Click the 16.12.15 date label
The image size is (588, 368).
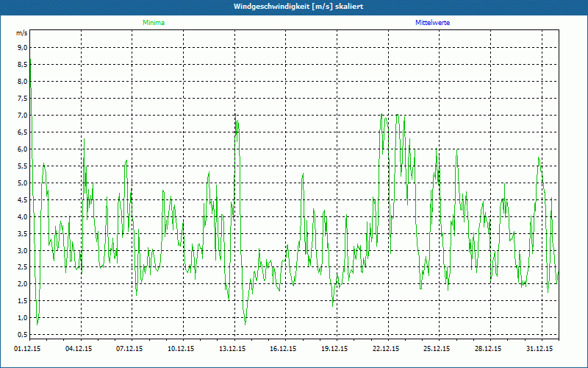tap(283, 349)
